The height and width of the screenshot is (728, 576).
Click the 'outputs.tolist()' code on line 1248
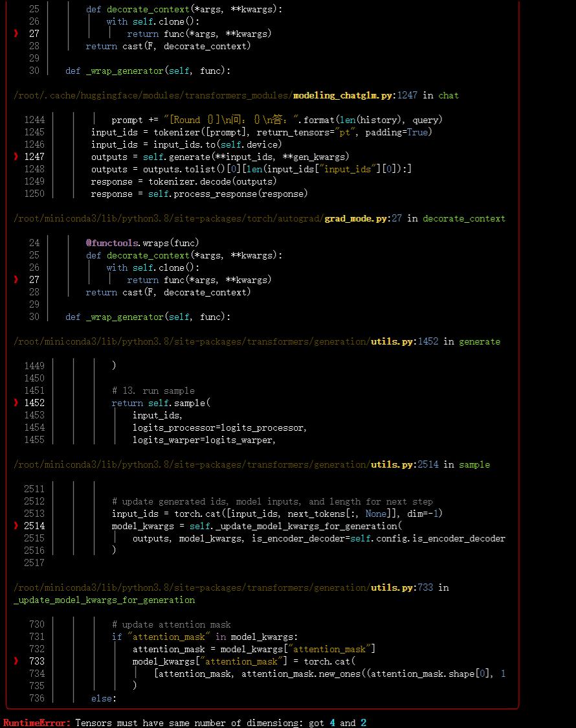coord(184,169)
